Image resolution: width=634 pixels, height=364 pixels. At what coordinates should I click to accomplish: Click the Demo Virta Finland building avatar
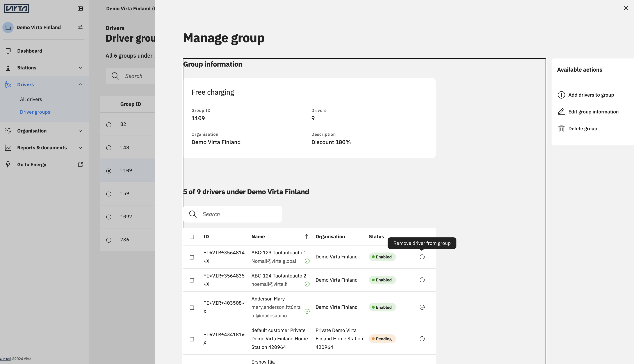8,27
